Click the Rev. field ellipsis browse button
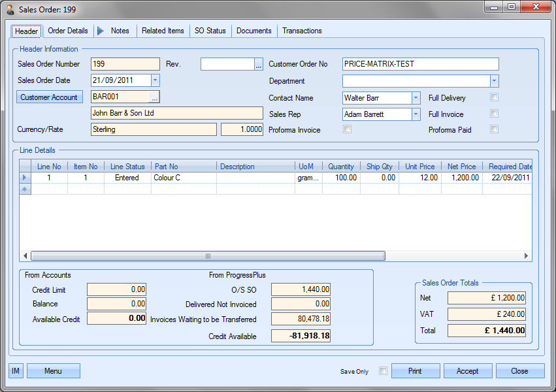Screen dimensions: 556x392 coord(258,64)
